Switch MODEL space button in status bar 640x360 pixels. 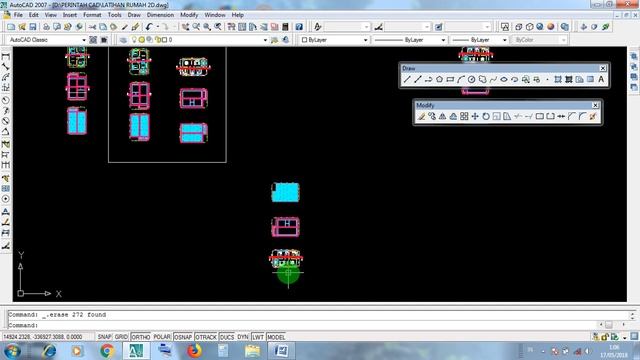click(x=276, y=337)
